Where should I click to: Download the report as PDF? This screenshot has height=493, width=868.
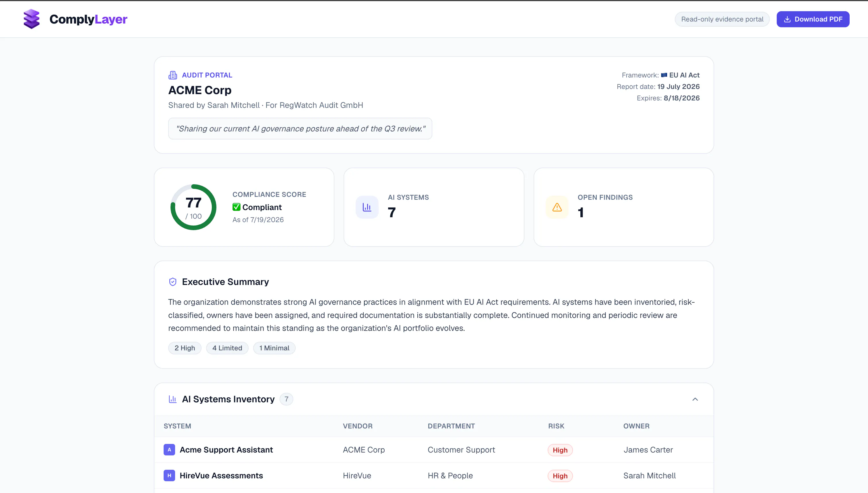point(813,19)
